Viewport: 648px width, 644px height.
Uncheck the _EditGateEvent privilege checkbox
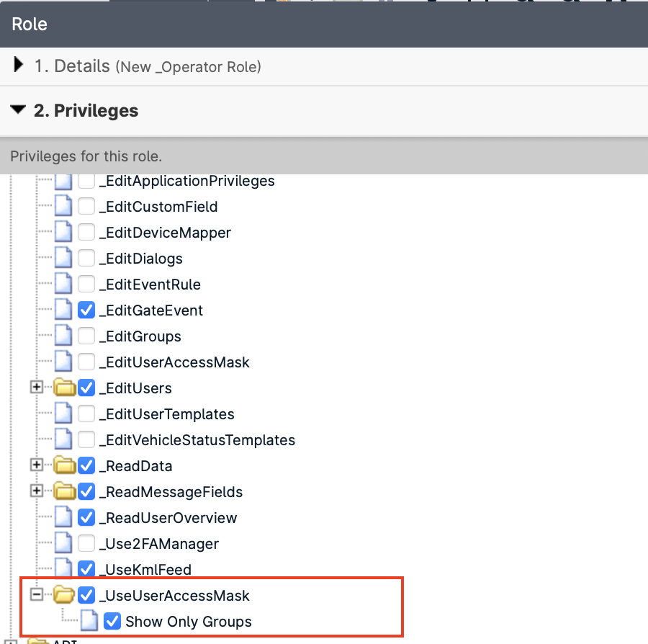[x=86, y=310]
